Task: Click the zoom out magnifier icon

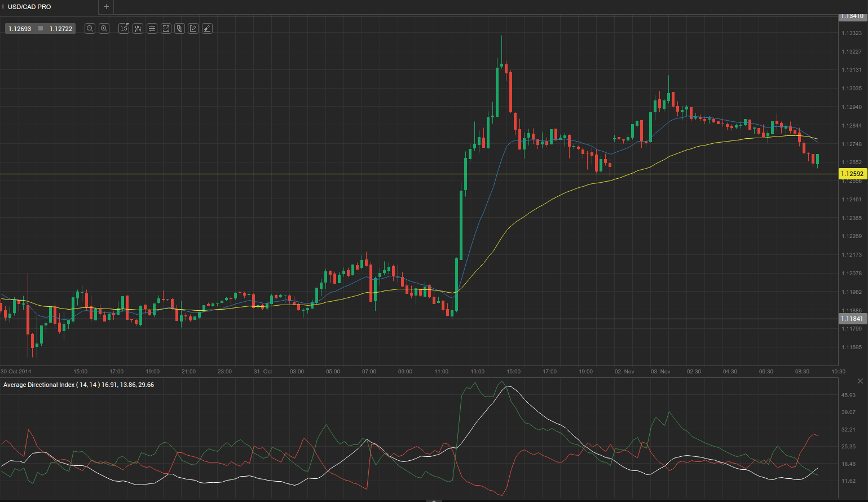Action: [x=90, y=28]
